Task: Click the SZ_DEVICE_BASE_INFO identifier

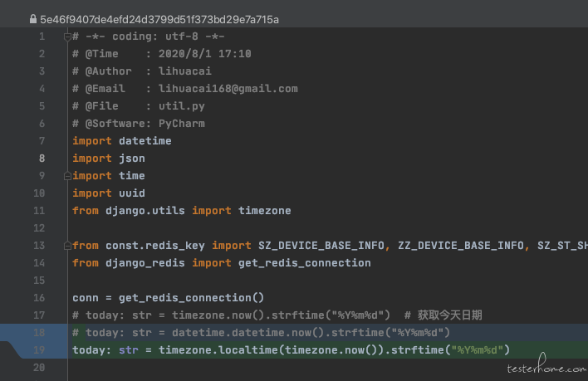Action: click(x=321, y=246)
